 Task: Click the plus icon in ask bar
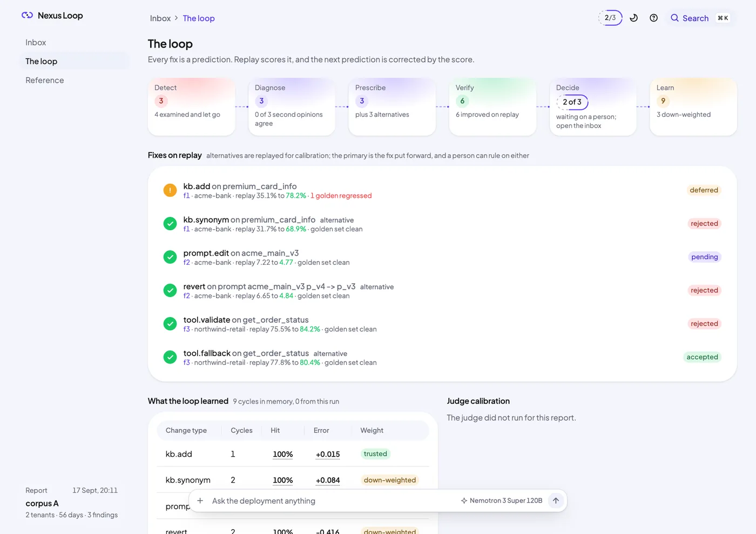[x=200, y=500]
